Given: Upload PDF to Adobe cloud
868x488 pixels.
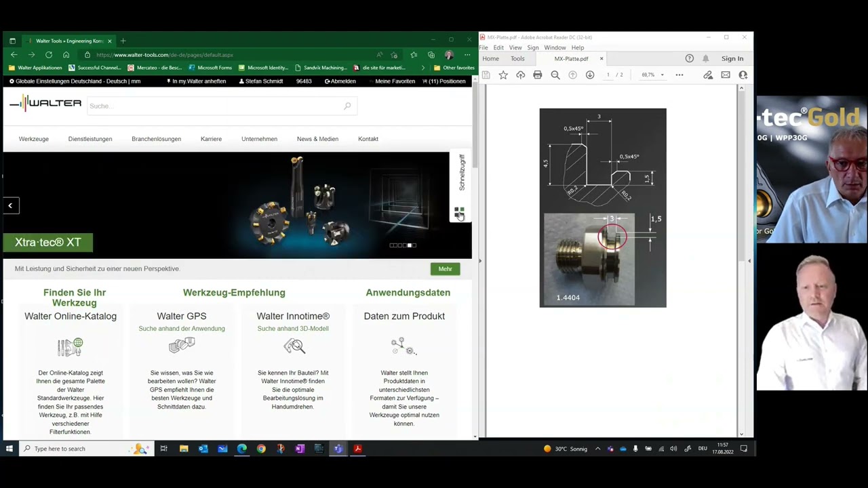Looking at the screenshot, I should [x=521, y=75].
